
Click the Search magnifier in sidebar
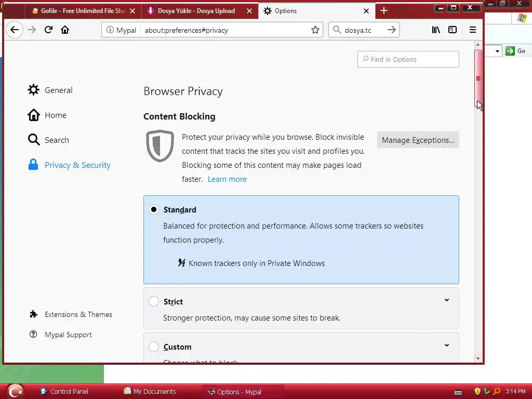[34, 140]
